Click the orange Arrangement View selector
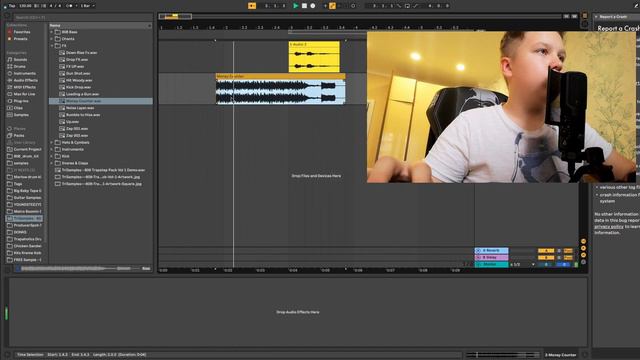Image resolution: width=640 pixels, height=360 pixels. (584, 16)
